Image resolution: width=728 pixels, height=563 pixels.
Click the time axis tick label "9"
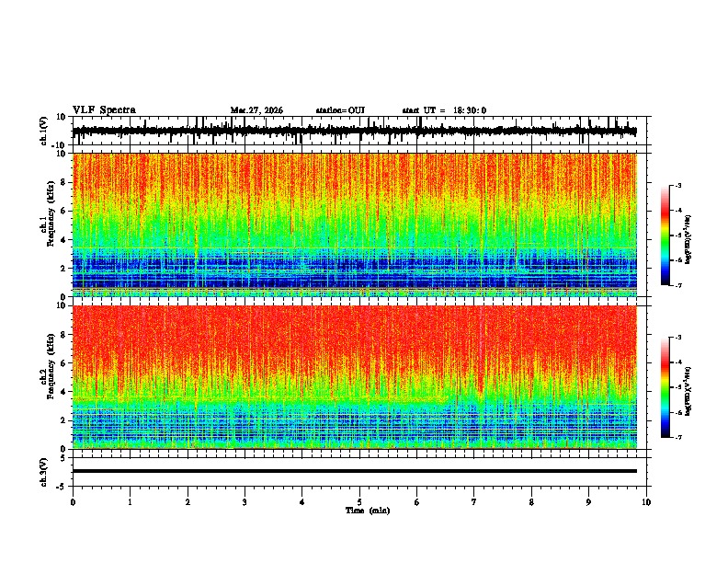(588, 502)
